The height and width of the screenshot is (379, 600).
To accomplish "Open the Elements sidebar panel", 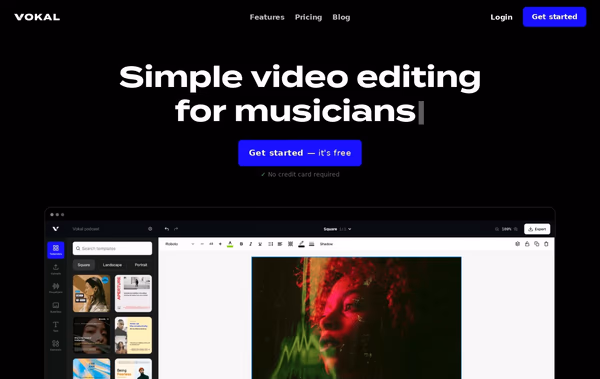I will pyautogui.click(x=56, y=345).
